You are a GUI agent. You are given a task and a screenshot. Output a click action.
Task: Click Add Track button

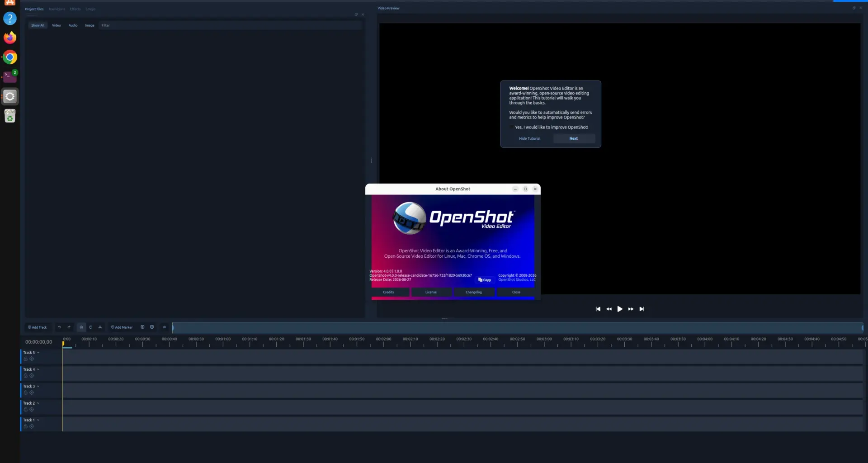tap(37, 327)
